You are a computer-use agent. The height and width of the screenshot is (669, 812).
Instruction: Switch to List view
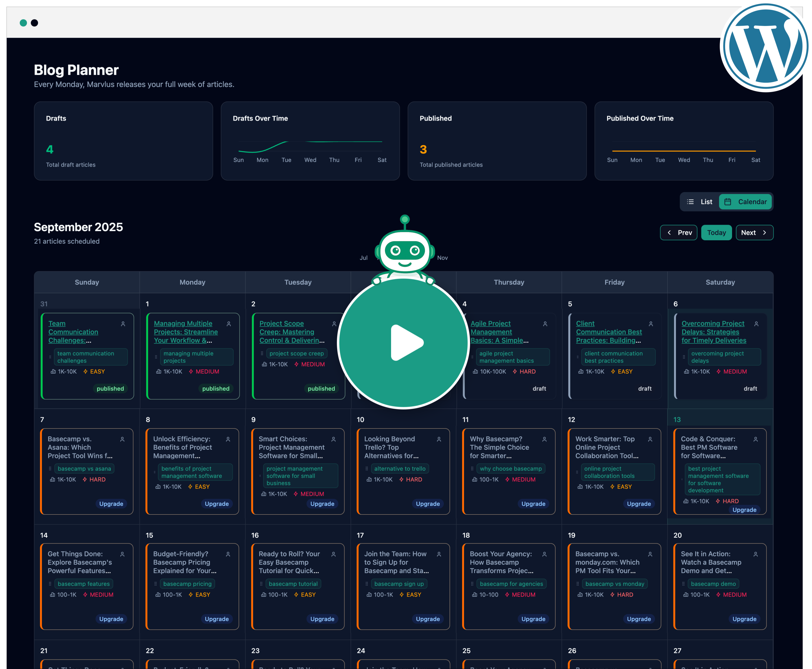(699, 202)
